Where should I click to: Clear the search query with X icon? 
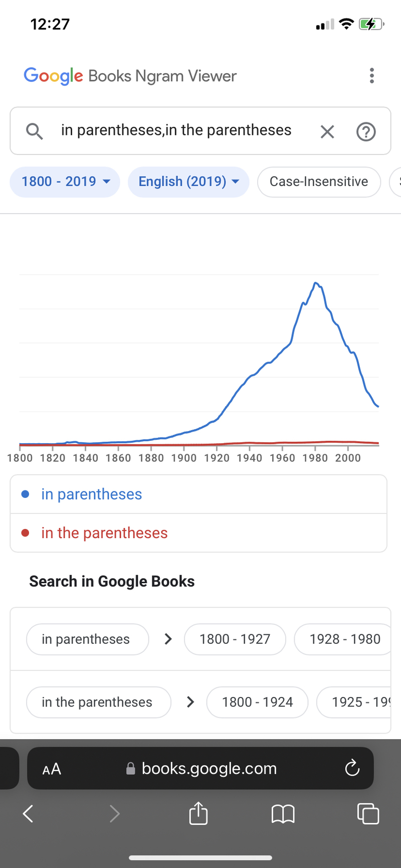point(327,132)
